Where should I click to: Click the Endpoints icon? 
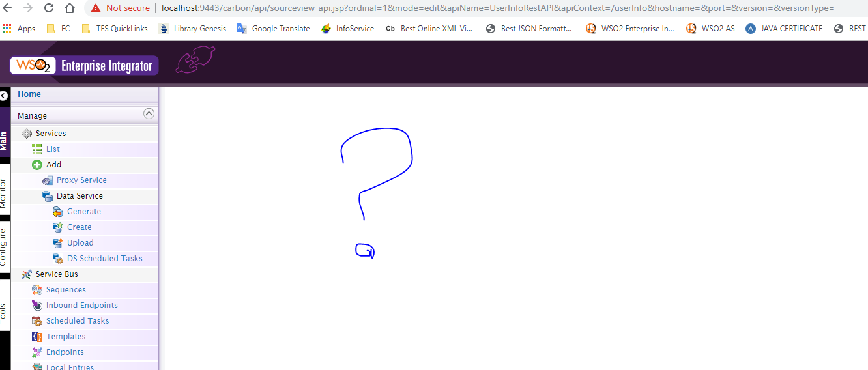point(37,352)
